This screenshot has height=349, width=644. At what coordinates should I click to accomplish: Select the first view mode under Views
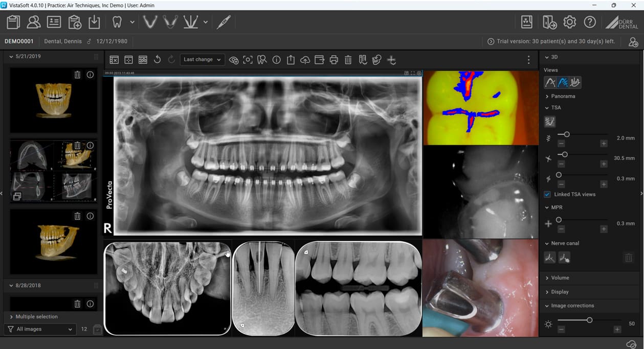(550, 82)
